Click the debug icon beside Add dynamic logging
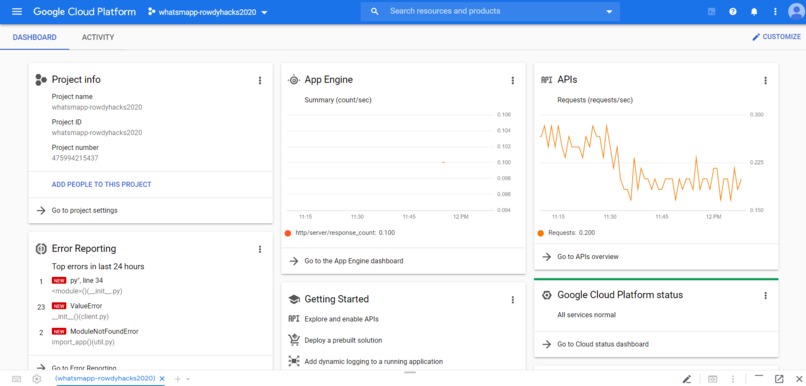 pos(294,361)
